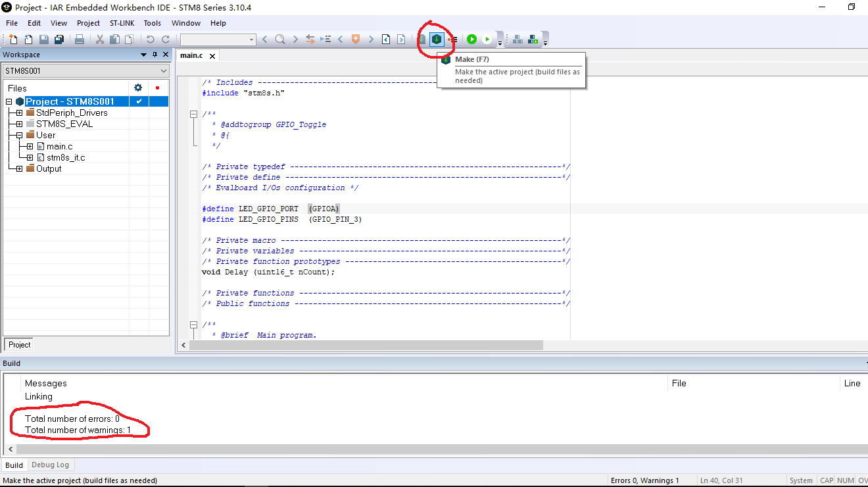Open the ST-LINK menu
This screenshot has height=487, width=868.
coord(122,23)
